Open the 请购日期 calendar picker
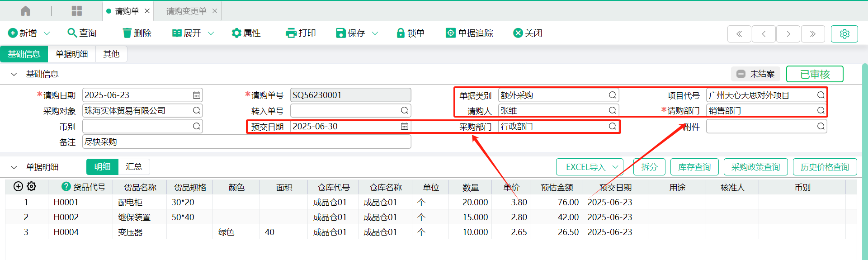Viewport: 868px width, 260px height. tap(196, 95)
